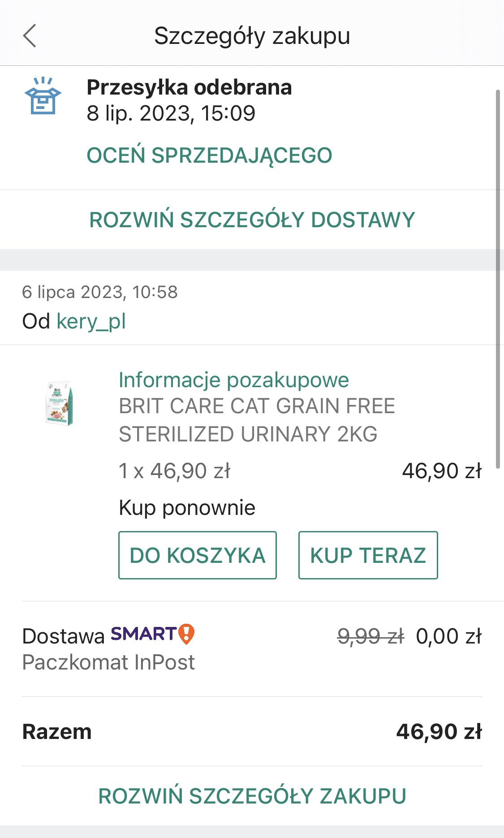
Task: Open the Brit Care cat food thumbnail
Action: (x=60, y=403)
